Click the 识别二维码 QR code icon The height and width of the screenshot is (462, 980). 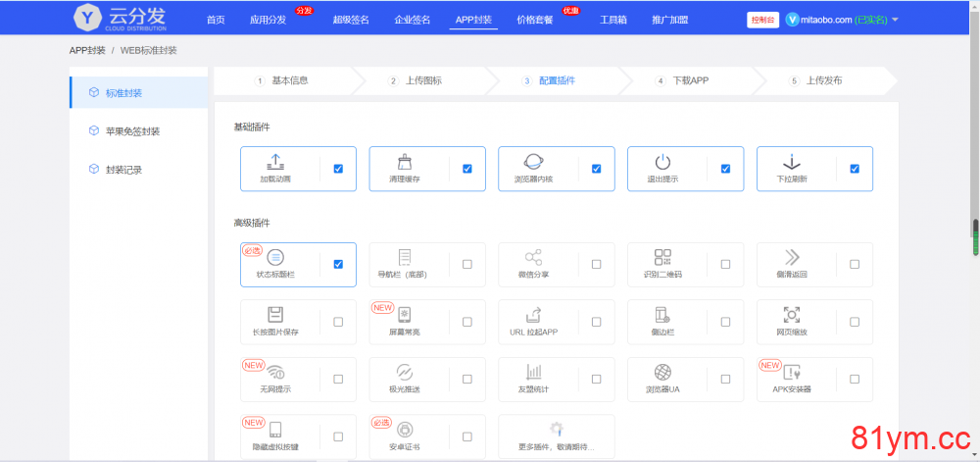point(663,258)
